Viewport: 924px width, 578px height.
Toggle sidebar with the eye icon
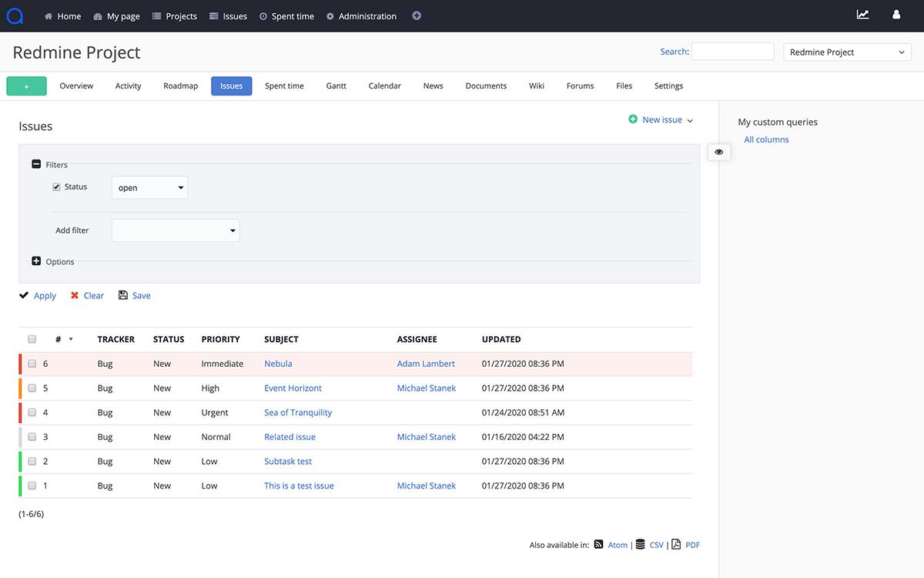point(719,152)
